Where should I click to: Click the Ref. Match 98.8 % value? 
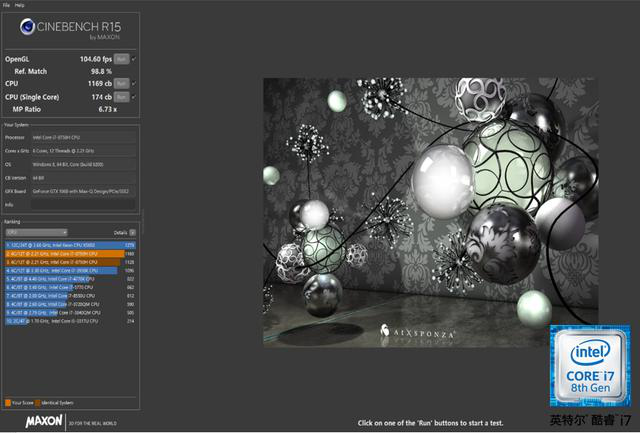click(x=101, y=71)
